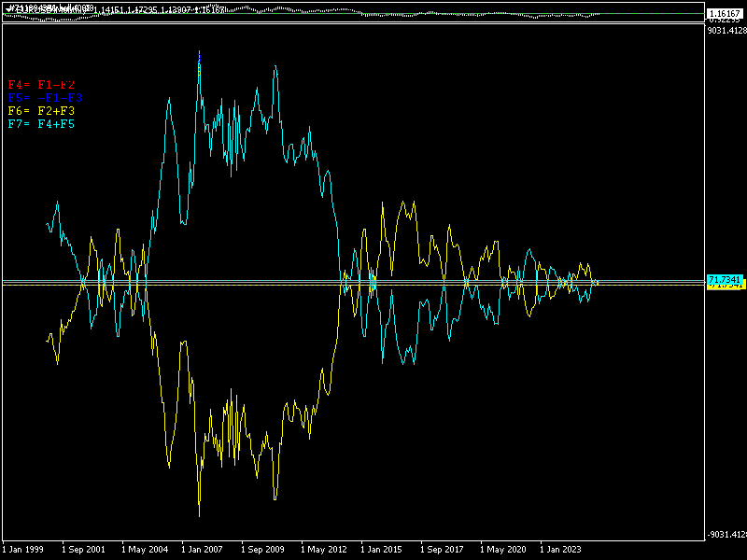Screen dimensions: 747x560
Task: Click the 1 Sep 2001 date label
Action: [83, 550]
